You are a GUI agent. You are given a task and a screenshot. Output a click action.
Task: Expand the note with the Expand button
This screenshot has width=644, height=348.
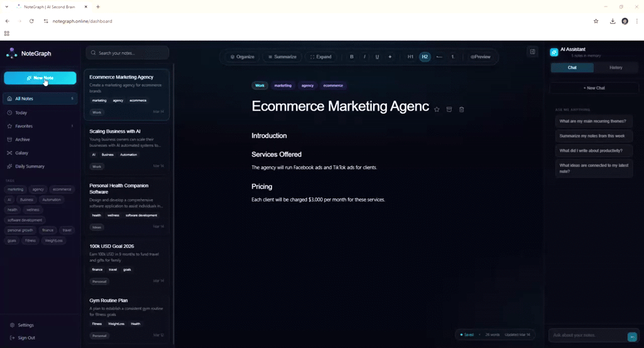[x=320, y=57]
